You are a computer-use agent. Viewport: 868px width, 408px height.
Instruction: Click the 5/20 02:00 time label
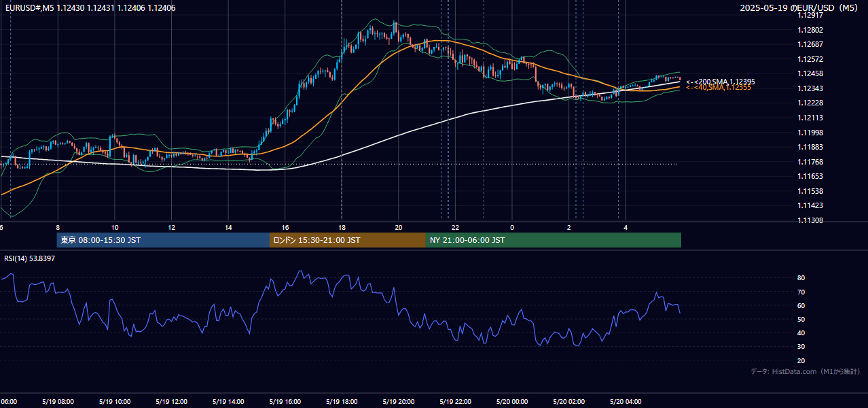click(568, 402)
